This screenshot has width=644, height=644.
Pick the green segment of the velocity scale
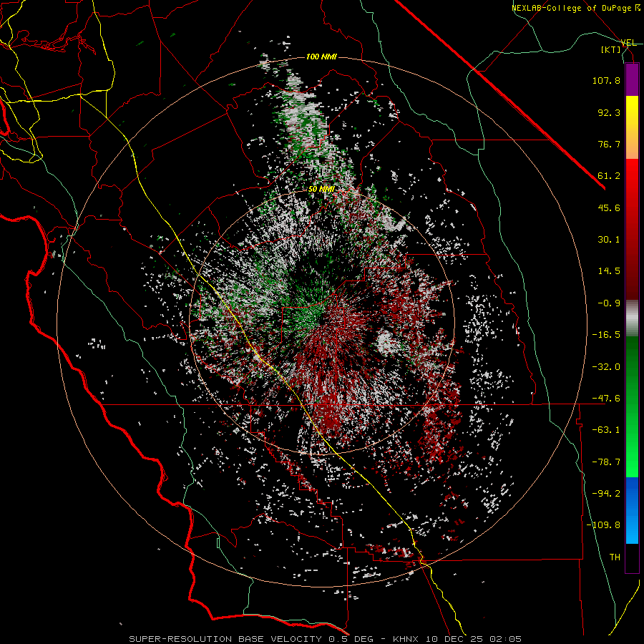[632, 407]
